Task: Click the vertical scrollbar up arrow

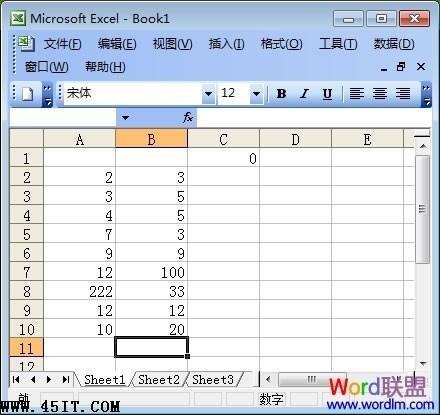Action: tap(423, 146)
